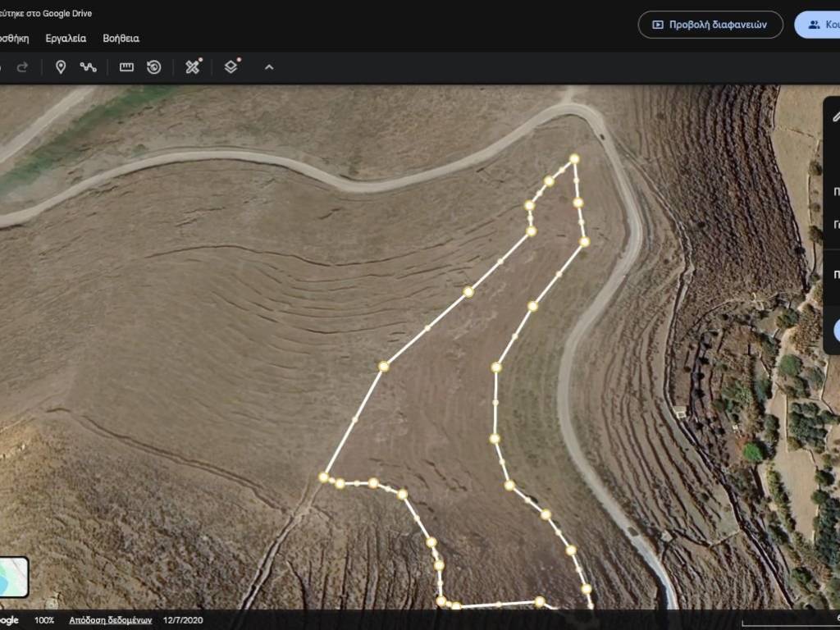Viewport: 840px width, 630px height.
Task: Open the map layers stack icon
Action: [231, 67]
